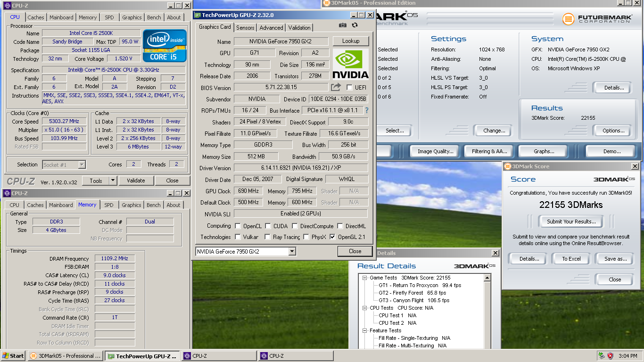644x362 pixels.
Task: Click the NVIDIA logo in GPU-Z
Action: click(351, 64)
